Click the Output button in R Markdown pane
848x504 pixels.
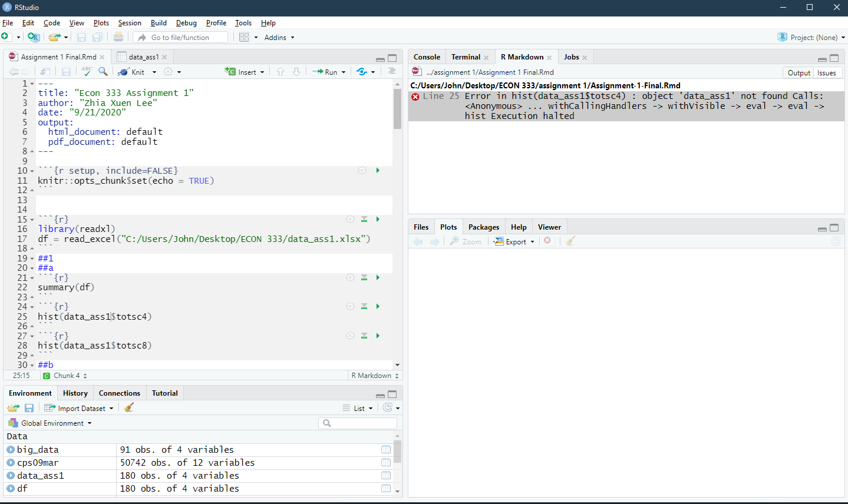pyautogui.click(x=798, y=72)
